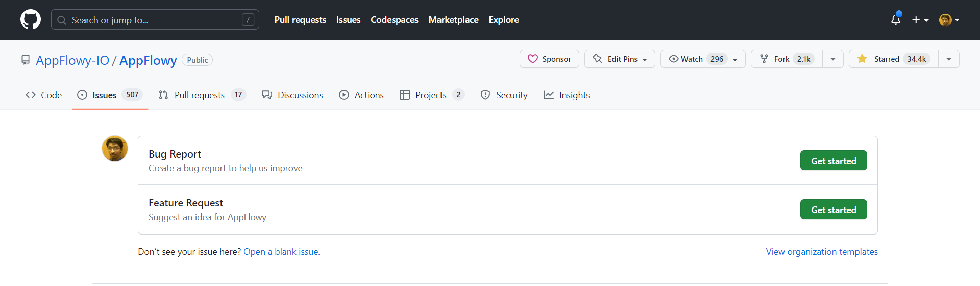
Task: Click the Bug Report template title
Action: click(x=175, y=154)
